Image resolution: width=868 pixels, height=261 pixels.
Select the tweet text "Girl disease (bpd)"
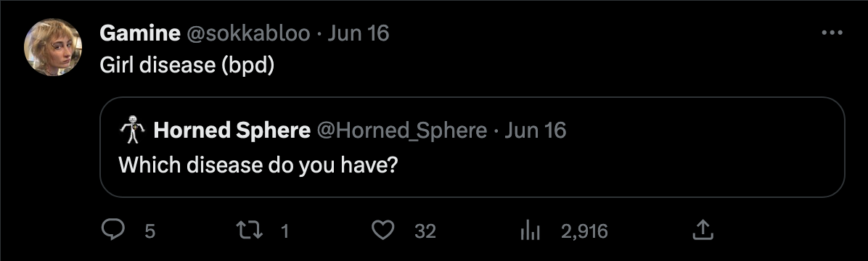tap(187, 66)
